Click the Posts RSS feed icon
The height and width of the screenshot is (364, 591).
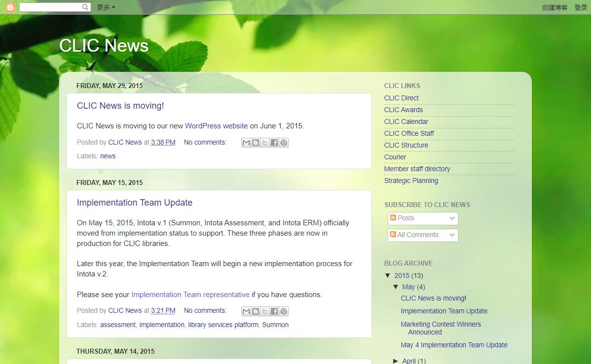[393, 217]
